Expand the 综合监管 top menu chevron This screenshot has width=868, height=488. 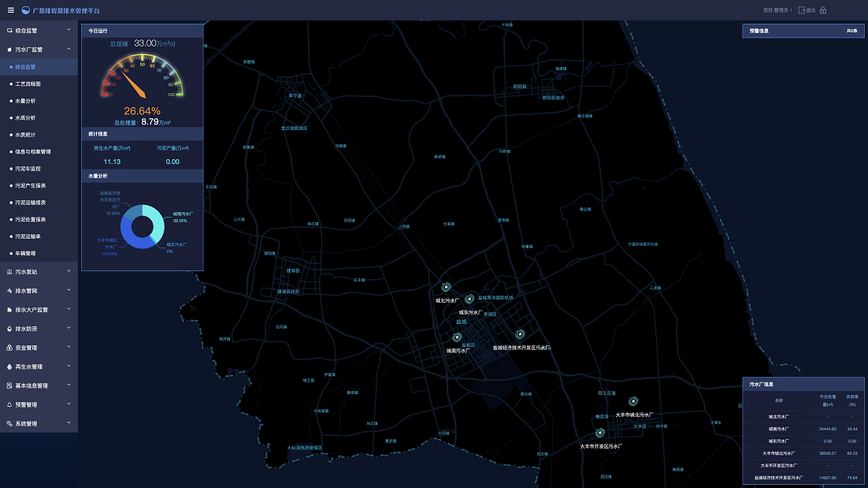(69, 30)
